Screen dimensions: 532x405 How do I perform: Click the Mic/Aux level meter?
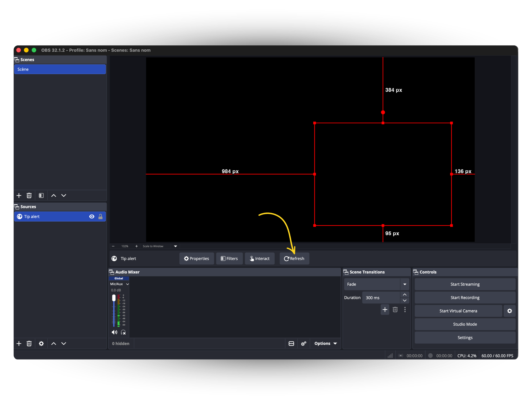click(x=119, y=310)
